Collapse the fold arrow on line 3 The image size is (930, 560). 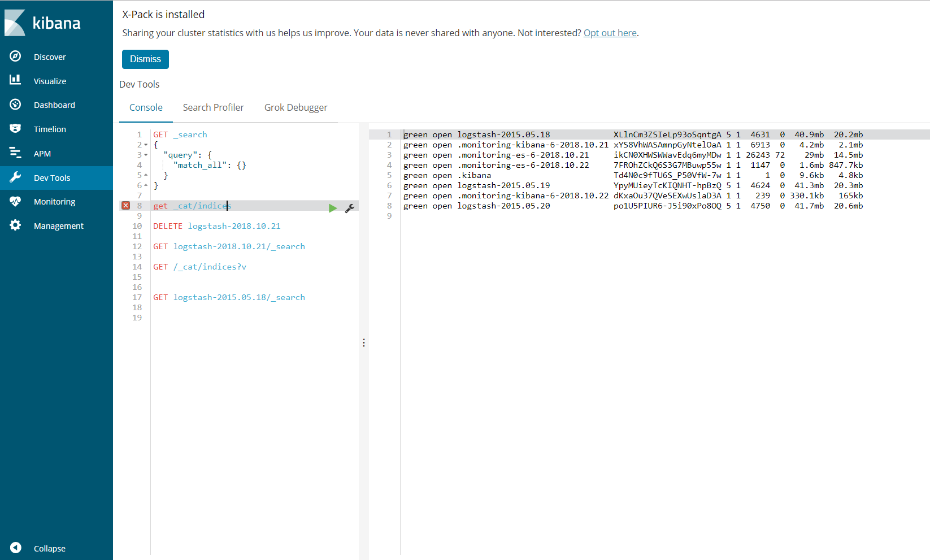point(146,155)
